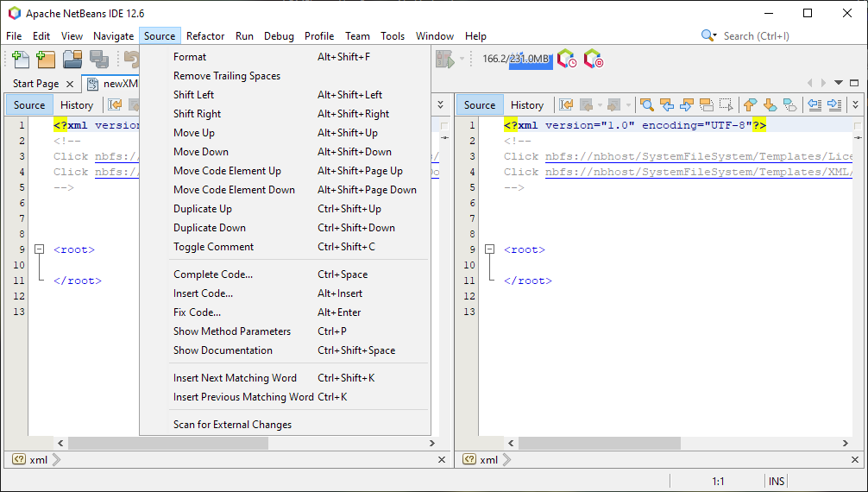Toggle Highlight Search in right editor toolbar
The height and width of the screenshot is (492, 868).
tap(707, 104)
